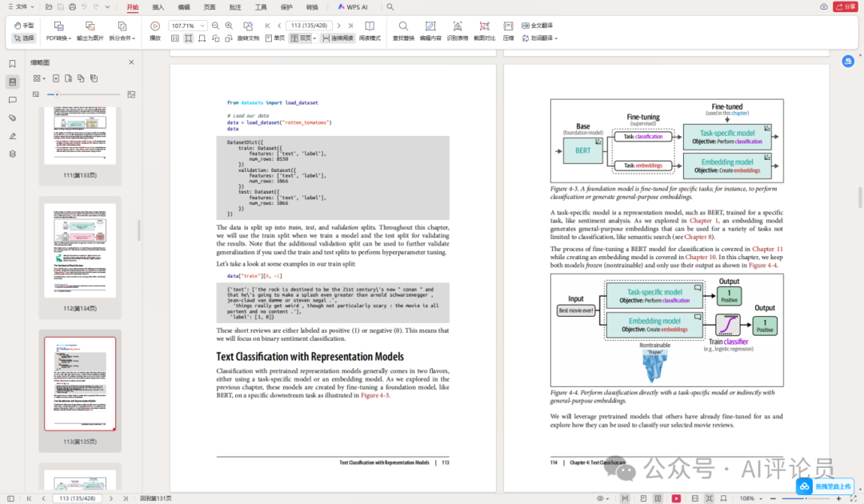Toggle 单页 single page view
864x504 pixels.
(275, 38)
